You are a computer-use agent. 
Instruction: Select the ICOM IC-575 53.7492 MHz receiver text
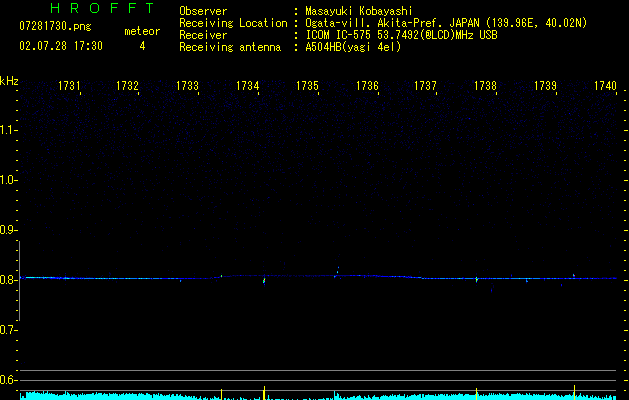click(401, 35)
